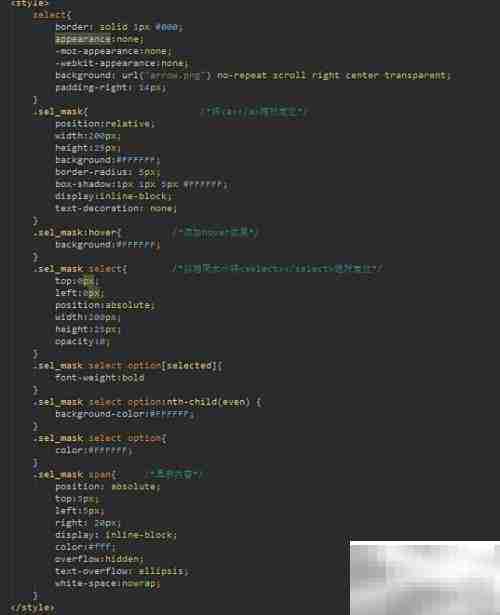Click the font-weight:bold declaration
This screenshot has height=615, width=500.
pos(100,378)
